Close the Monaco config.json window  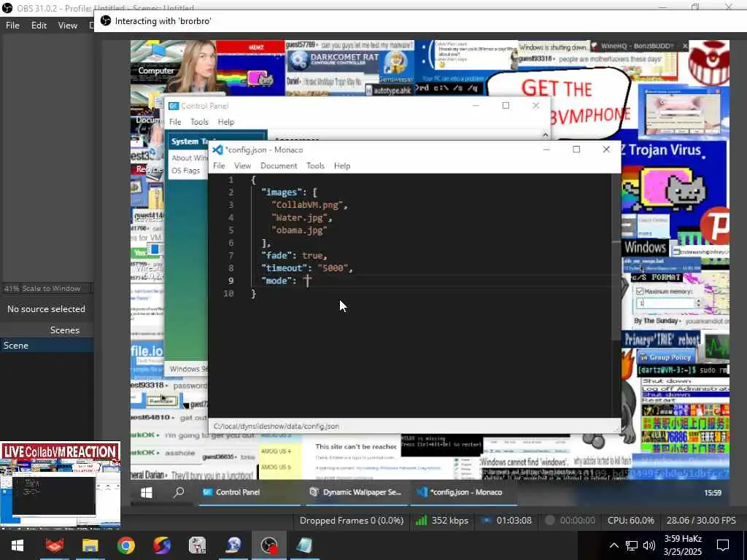point(606,149)
